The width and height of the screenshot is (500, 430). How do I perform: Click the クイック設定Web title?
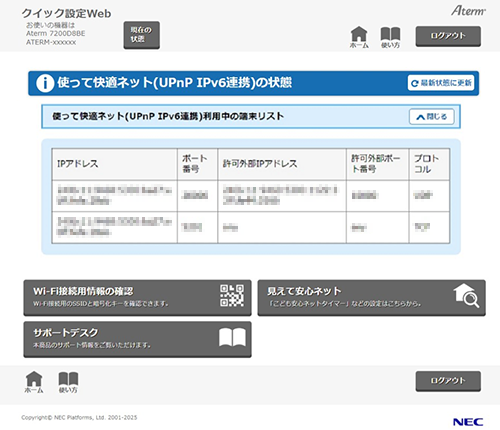click(66, 13)
